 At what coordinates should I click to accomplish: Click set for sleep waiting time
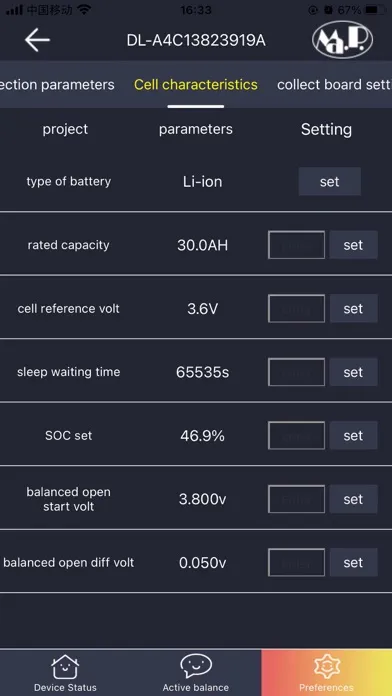353,372
